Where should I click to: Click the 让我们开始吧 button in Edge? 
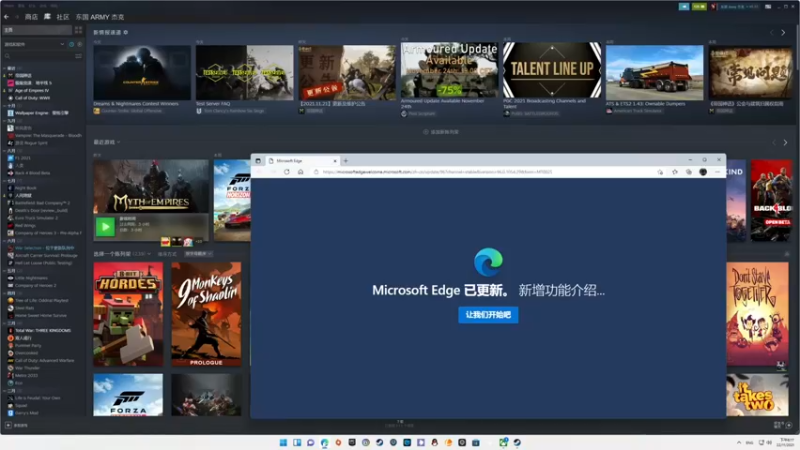[x=488, y=315]
